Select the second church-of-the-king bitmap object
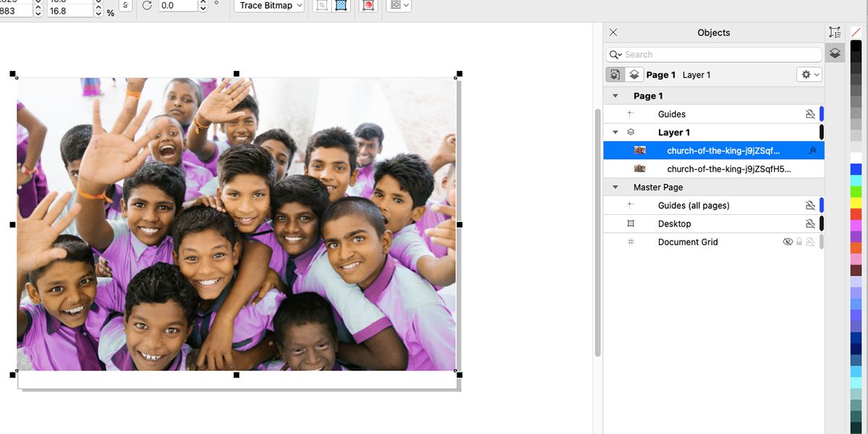 (728, 169)
